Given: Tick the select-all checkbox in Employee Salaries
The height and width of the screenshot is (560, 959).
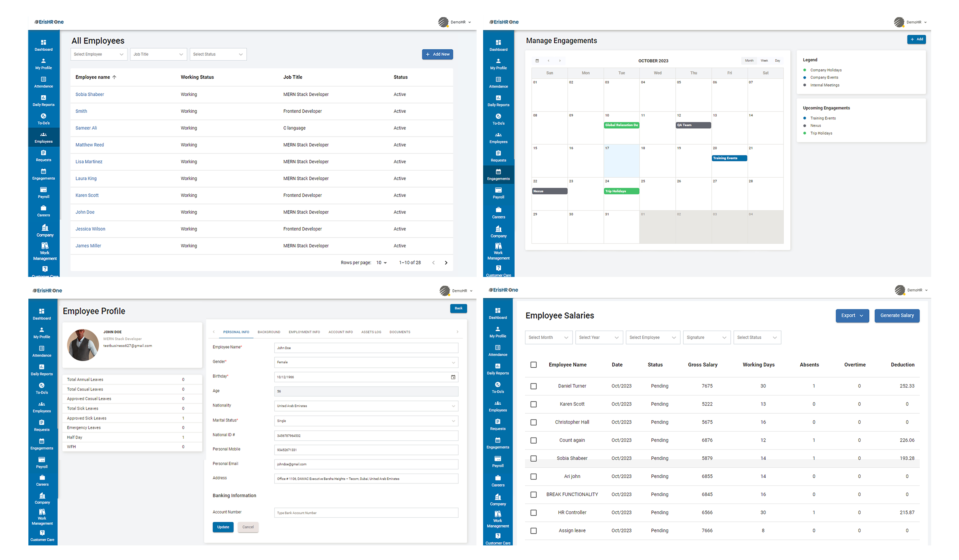Looking at the screenshot, I should tap(533, 364).
